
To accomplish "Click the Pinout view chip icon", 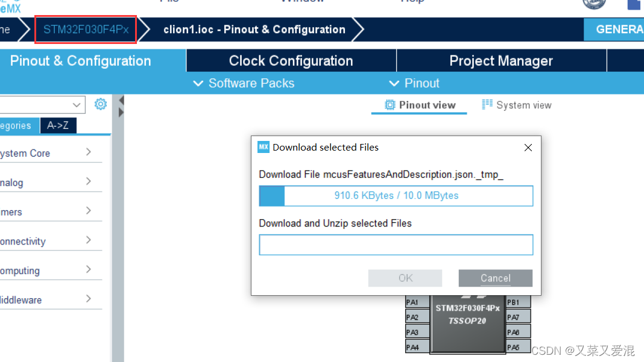I will tap(390, 105).
